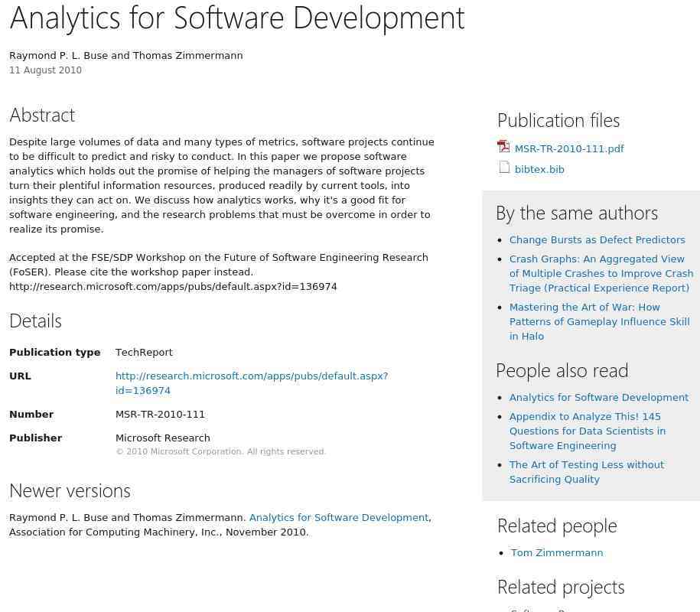Click the By the same authors heading
This screenshot has width=700, height=612.
click(x=577, y=213)
